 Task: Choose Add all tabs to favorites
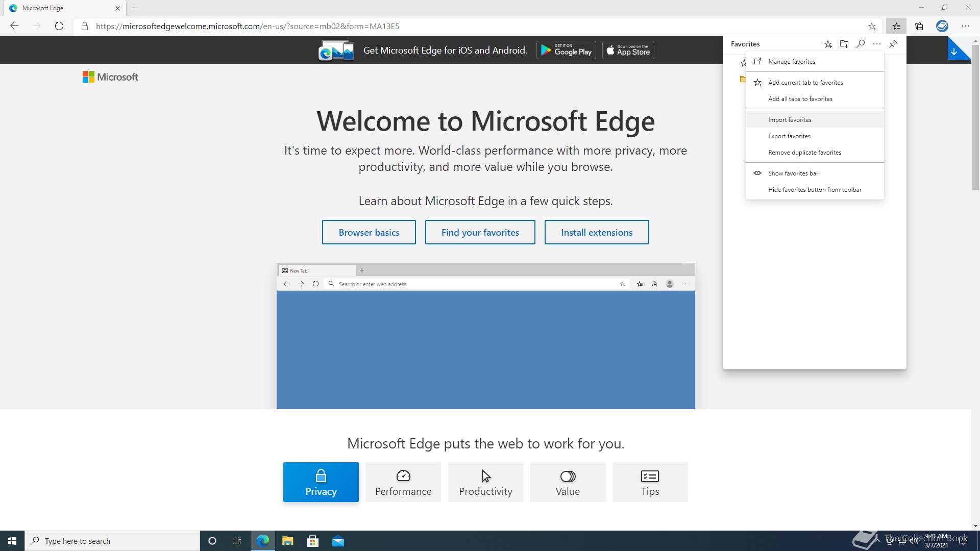pyautogui.click(x=815, y=99)
